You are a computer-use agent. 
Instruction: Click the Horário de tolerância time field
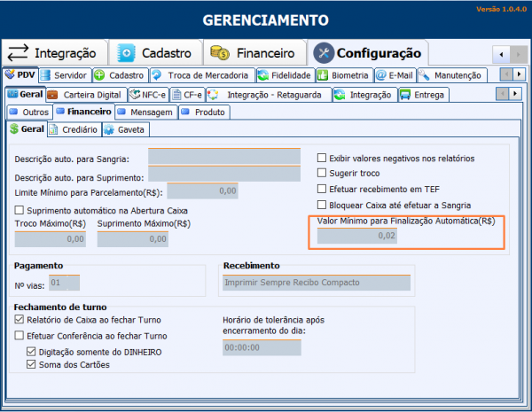pyautogui.click(x=248, y=348)
